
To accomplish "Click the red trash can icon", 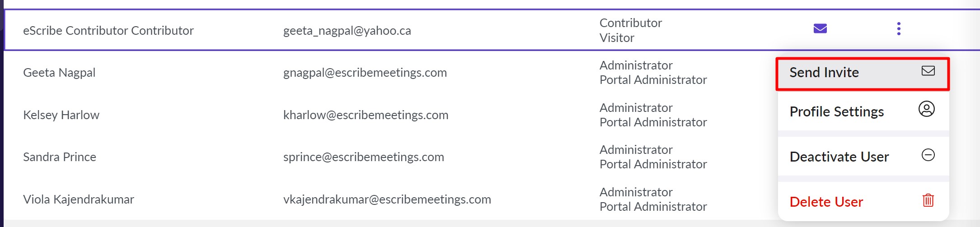I will coord(928,200).
